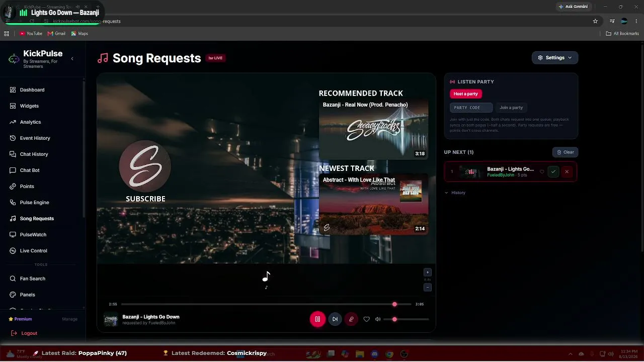The width and height of the screenshot is (644, 362).
Task: Open the Panels sidebar icon
Action: (x=13, y=295)
